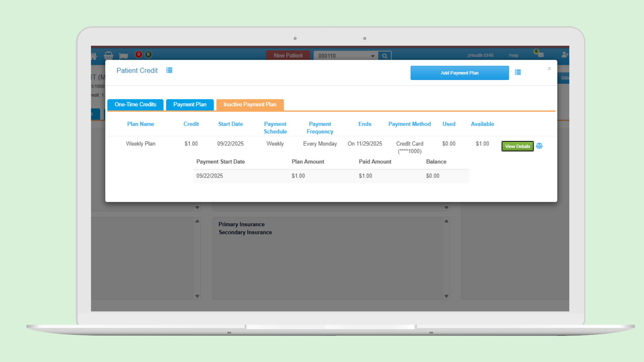Click list icon next to Add Payment Plan
Screen dimensions: 644x362
(x=518, y=72)
